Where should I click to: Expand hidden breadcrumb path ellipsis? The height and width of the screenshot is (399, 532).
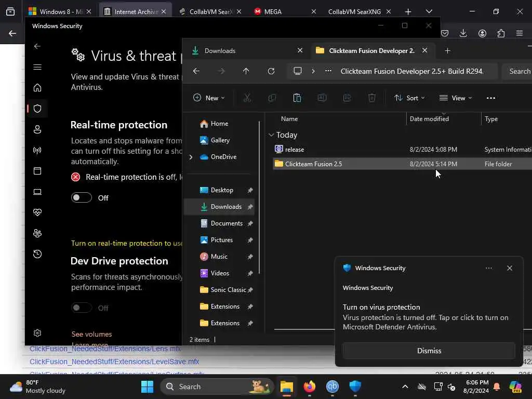click(328, 71)
